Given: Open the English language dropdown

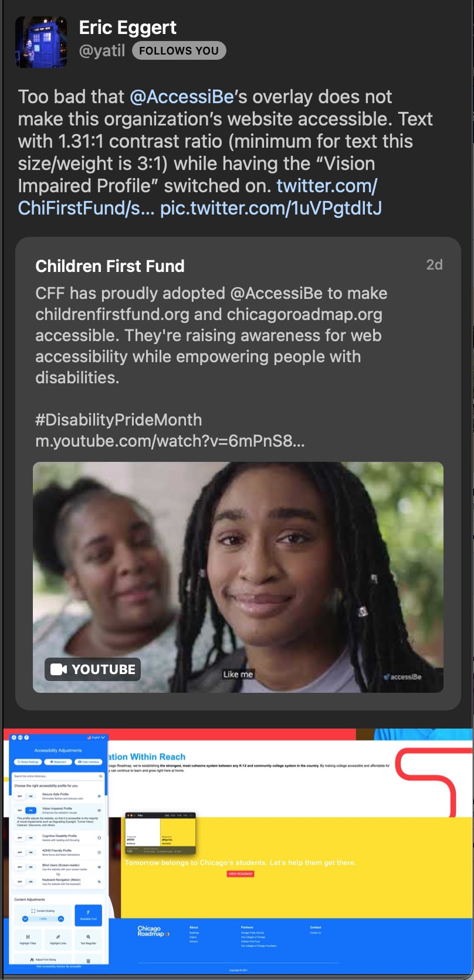Looking at the screenshot, I should click(x=96, y=737).
